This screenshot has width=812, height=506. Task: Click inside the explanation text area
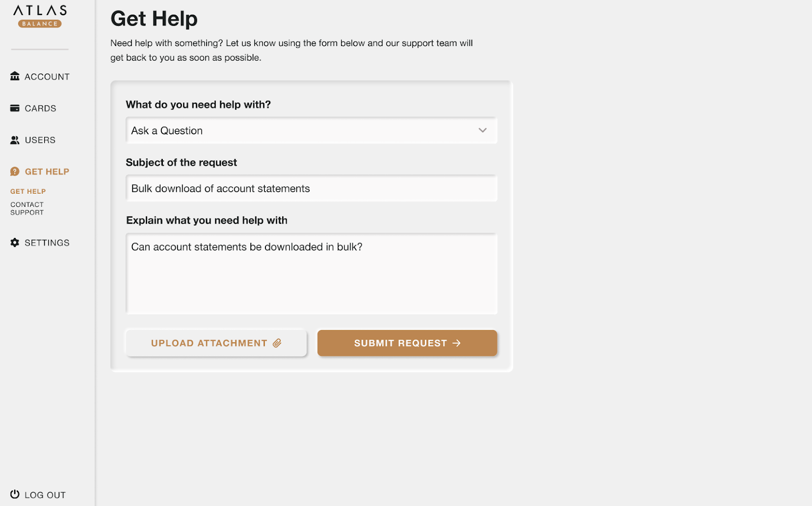click(311, 274)
